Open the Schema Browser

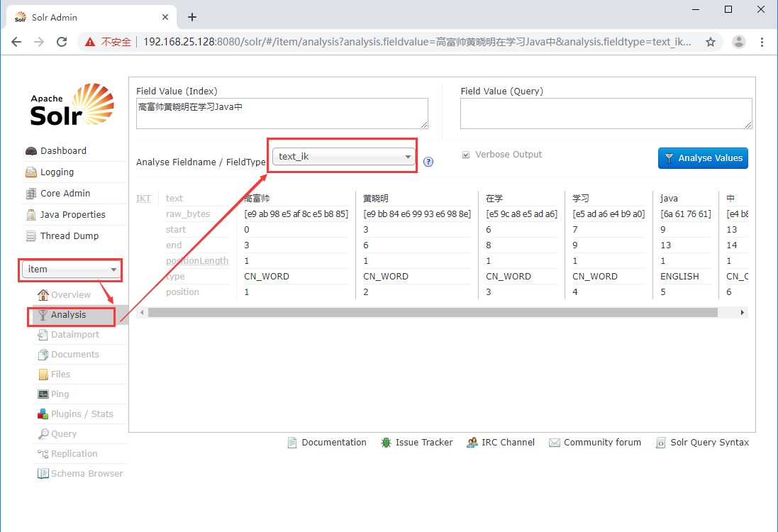tap(87, 473)
